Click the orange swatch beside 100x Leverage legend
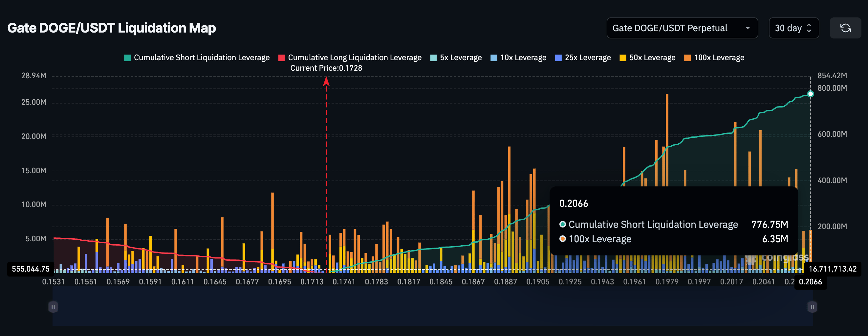This screenshot has height=336, width=868. (688, 57)
